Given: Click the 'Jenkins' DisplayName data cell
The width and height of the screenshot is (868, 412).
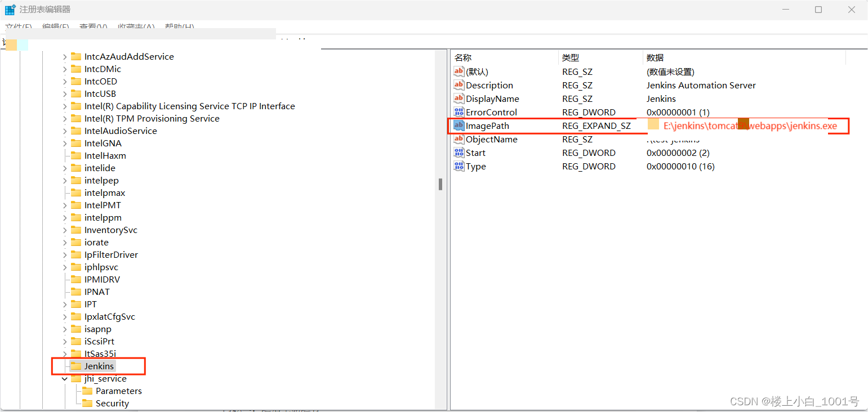Looking at the screenshot, I should (661, 98).
